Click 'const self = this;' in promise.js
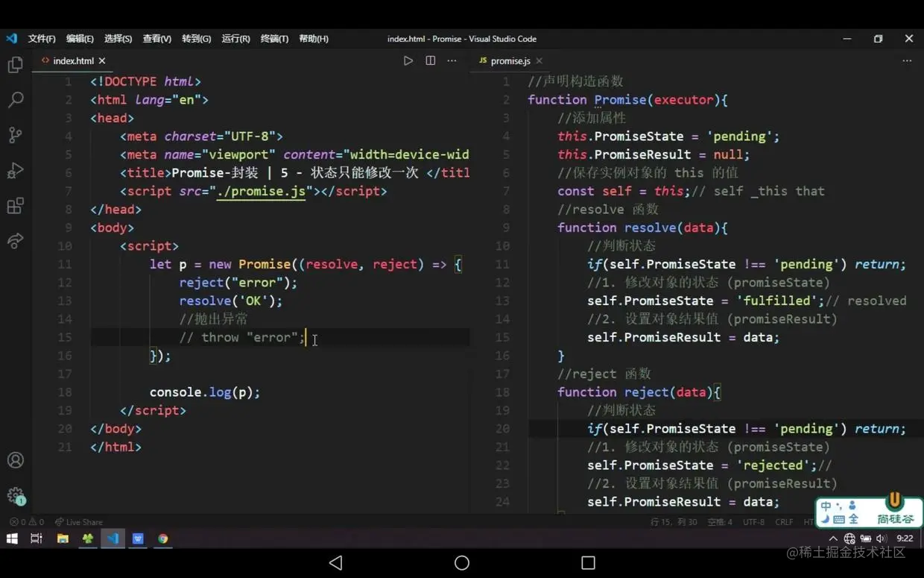The width and height of the screenshot is (924, 578). [x=624, y=192]
